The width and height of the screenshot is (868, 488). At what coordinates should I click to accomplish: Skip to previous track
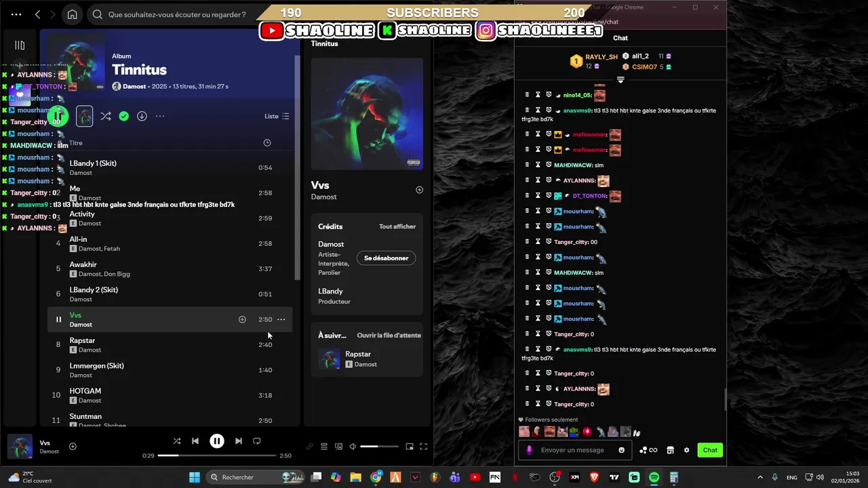coord(195,441)
